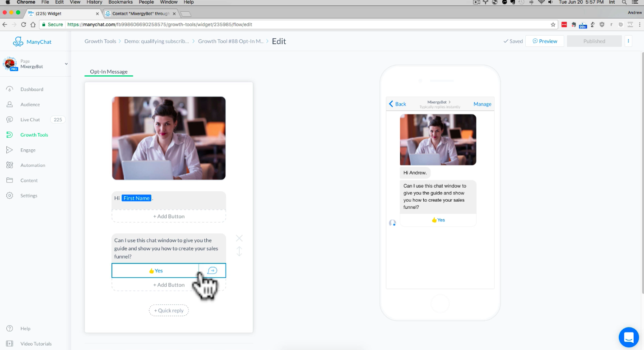Viewport: 644px width, 350px height.
Task: Go to the Audience section
Action: pyautogui.click(x=30, y=105)
